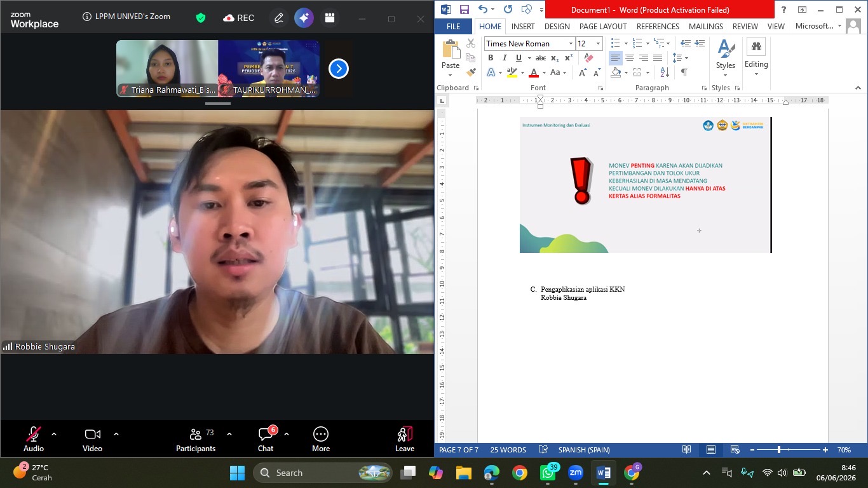Toggle Italic formatting in Word
The height and width of the screenshot is (488, 868).
tap(505, 58)
